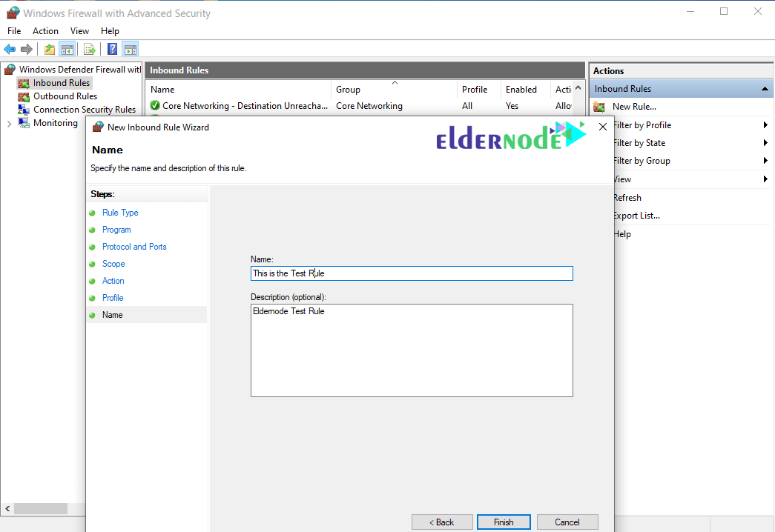The height and width of the screenshot is (532, 775).
Task: Click the New Rule icon in Actions pane
Action: coord(598,106)
